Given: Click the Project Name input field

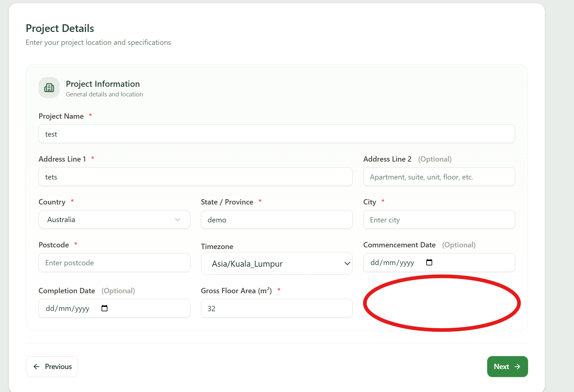Looking at the screenshot, I should point(277,134).
